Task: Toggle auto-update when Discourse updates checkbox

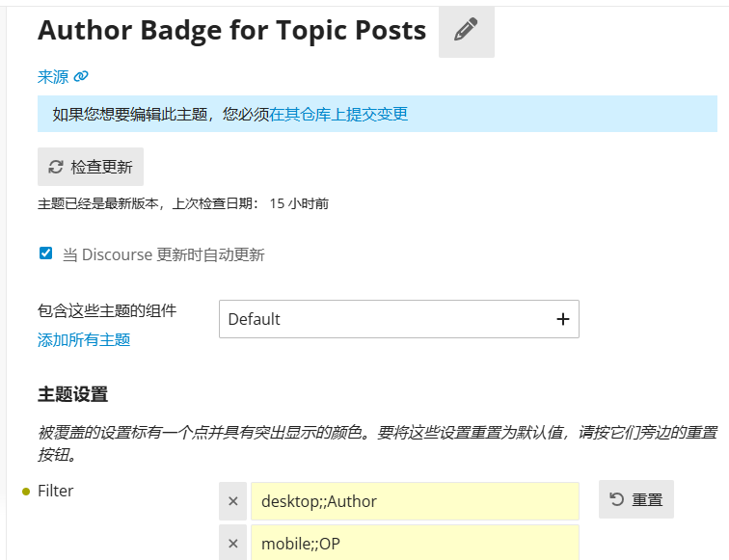Action: pyautogui.click(x=45, y=253)
